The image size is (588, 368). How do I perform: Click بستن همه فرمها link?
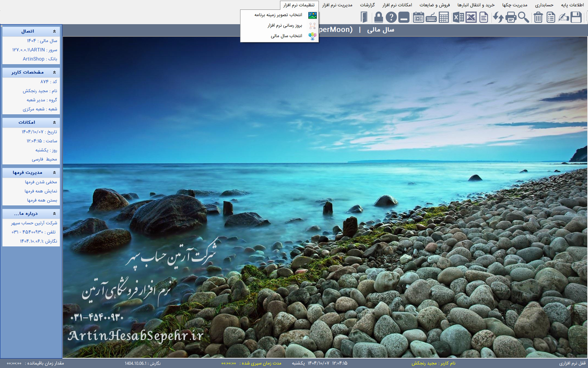point(42,200)
